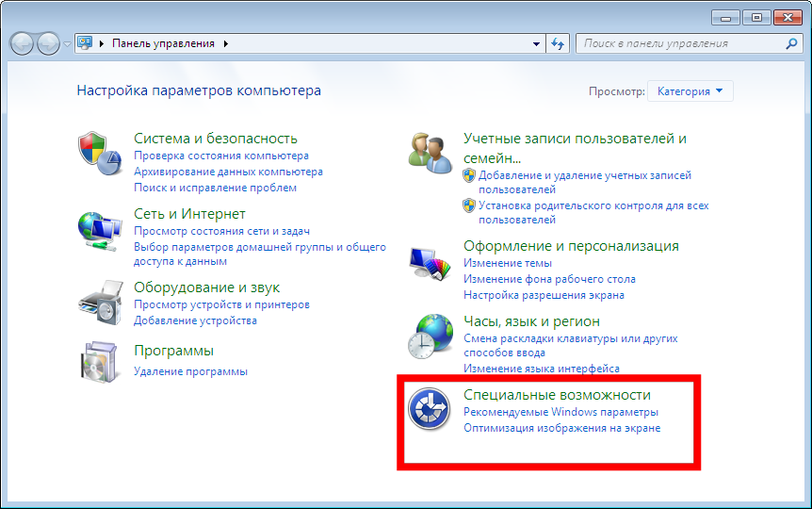Open Удаление программы link
This screenshot has height=509, width=812.
[190, 371]
